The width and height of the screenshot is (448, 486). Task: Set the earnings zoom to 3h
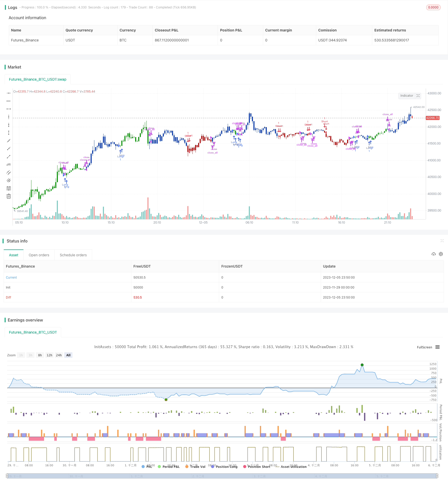(30, 355)
